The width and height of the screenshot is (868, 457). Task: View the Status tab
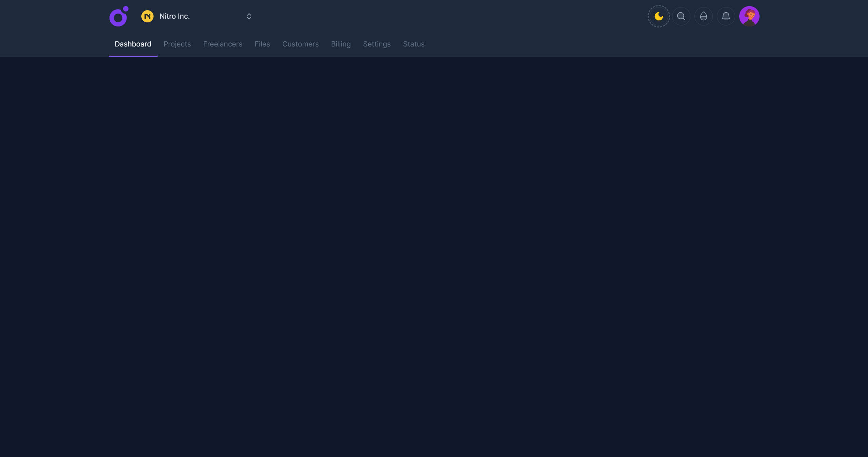[413, 44]
